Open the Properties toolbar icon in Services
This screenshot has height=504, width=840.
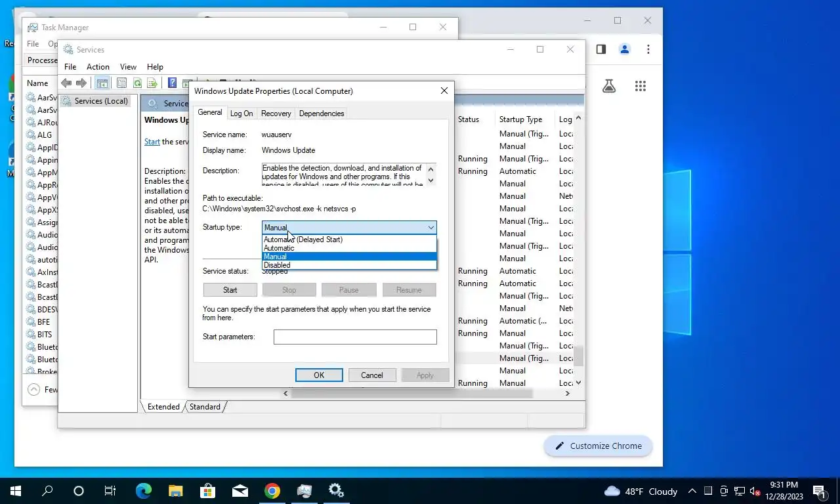click(x=121, y=83)
